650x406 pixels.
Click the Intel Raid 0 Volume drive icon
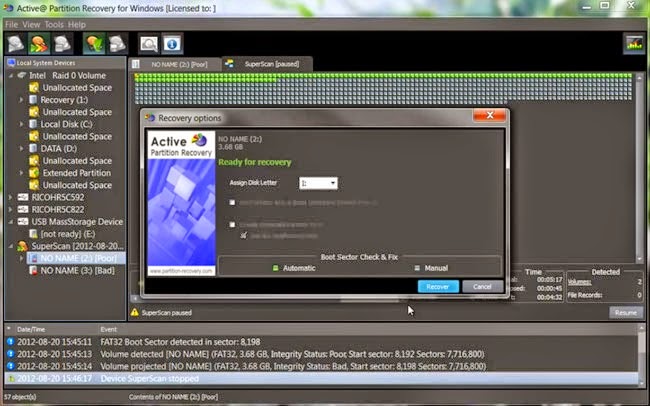(x=22, y=75)
